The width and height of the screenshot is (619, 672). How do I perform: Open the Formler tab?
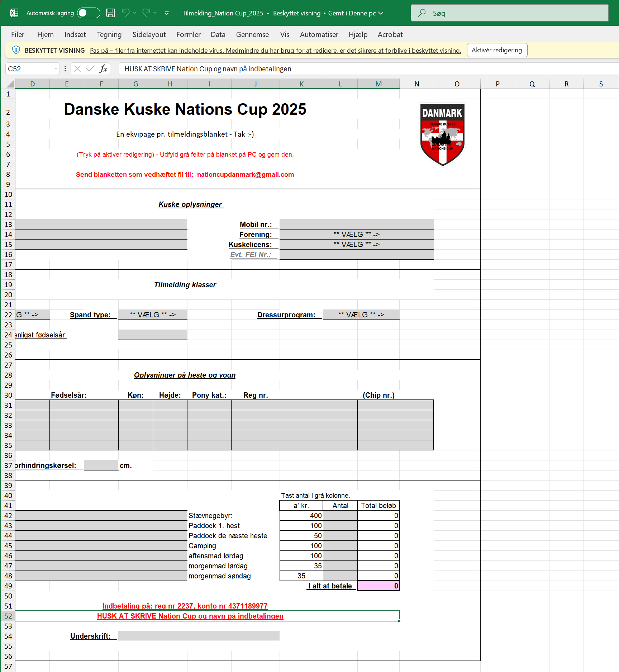(x=189, y=34)
